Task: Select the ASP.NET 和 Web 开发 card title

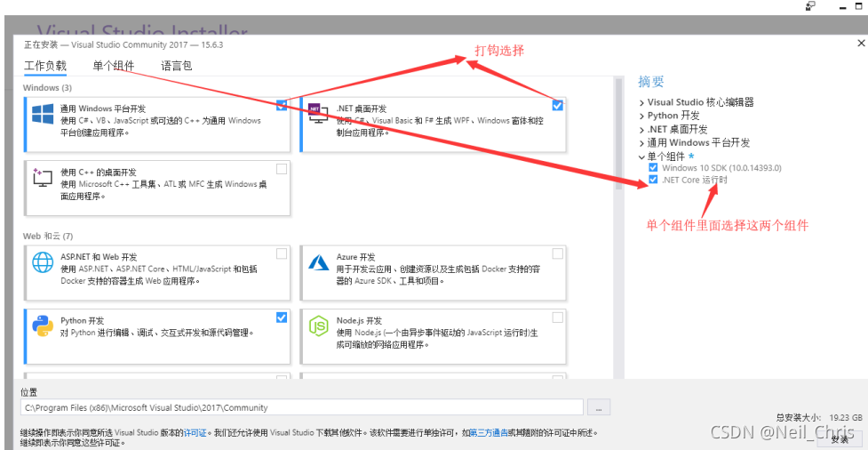Action: coord(99,257)
